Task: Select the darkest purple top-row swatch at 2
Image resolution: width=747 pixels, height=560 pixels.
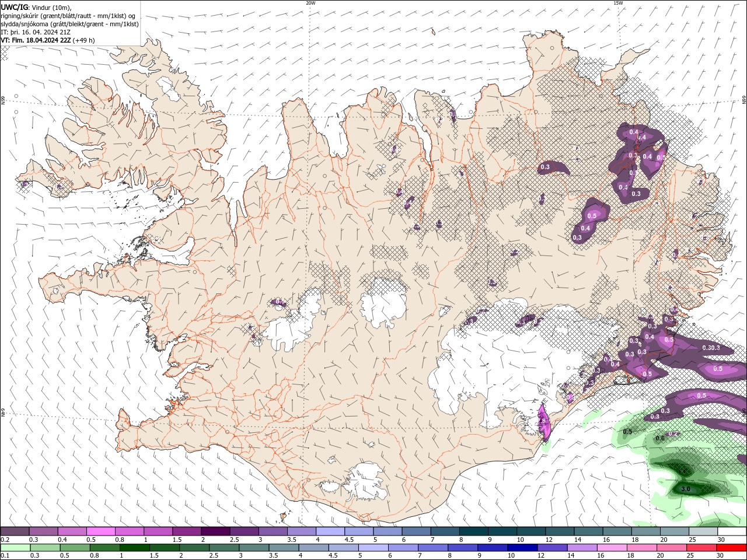Action: (x=215, y=531)
